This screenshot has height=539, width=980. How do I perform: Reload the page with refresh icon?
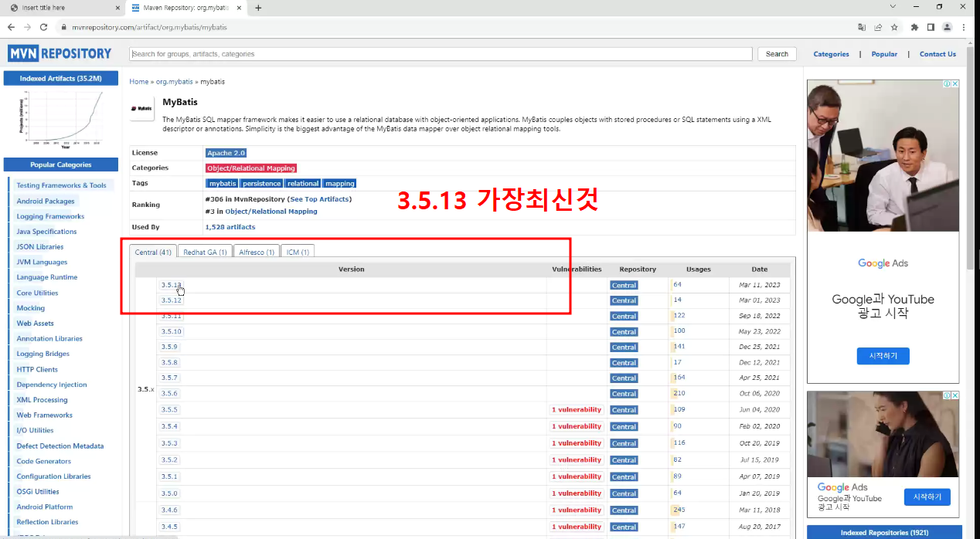pyautogui.click(x=45, y=27)
